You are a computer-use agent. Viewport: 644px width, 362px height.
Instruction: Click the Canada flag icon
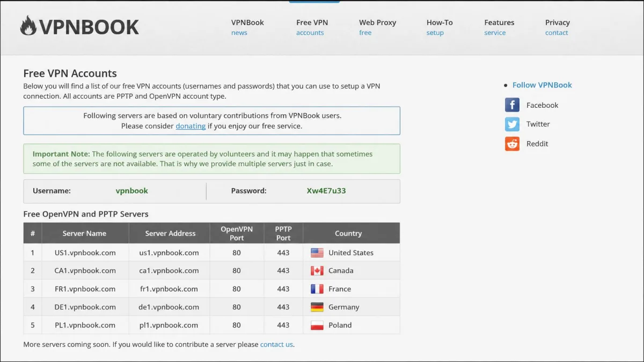click(317, 271)
